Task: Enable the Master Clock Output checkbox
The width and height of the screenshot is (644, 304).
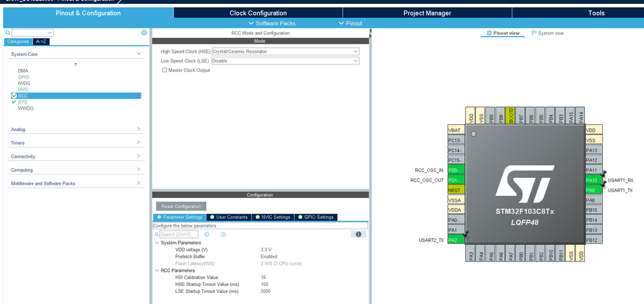Action: [x=164, y=70]
